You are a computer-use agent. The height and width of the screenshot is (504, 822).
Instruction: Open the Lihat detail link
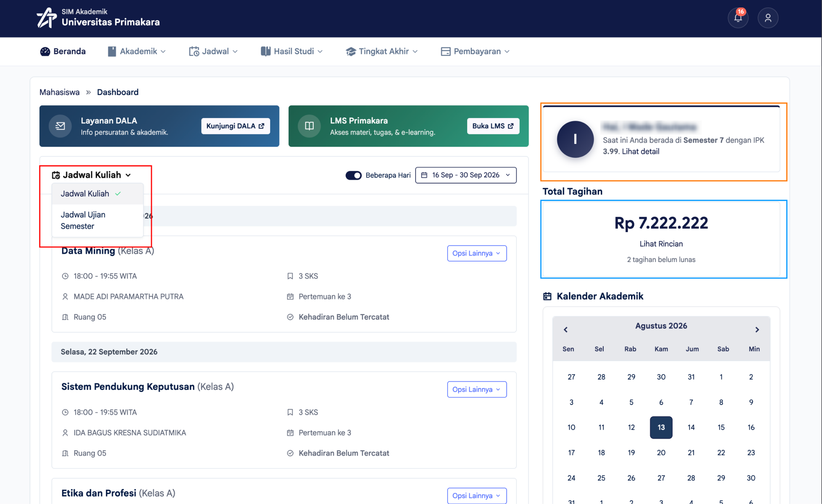click(x=640, y=152)
